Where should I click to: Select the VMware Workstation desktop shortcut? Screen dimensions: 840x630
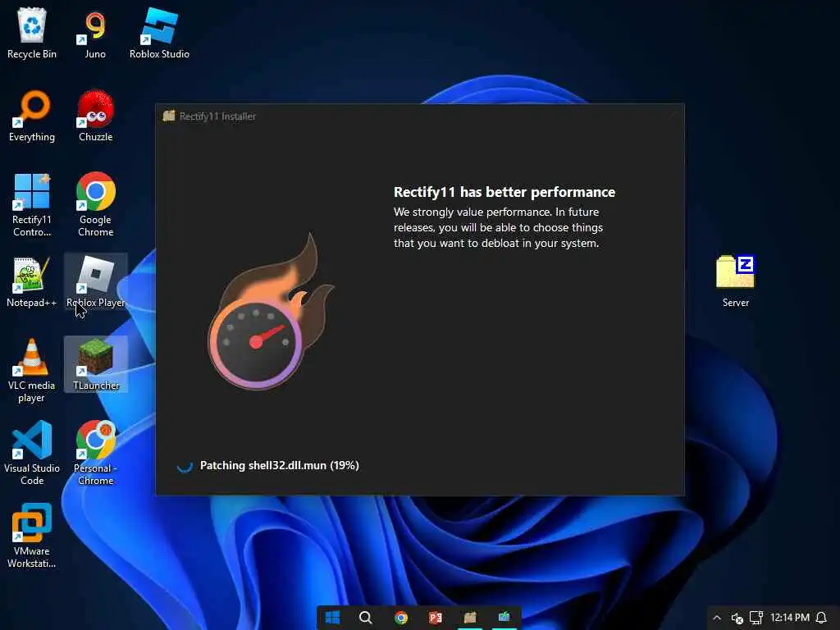32,536
